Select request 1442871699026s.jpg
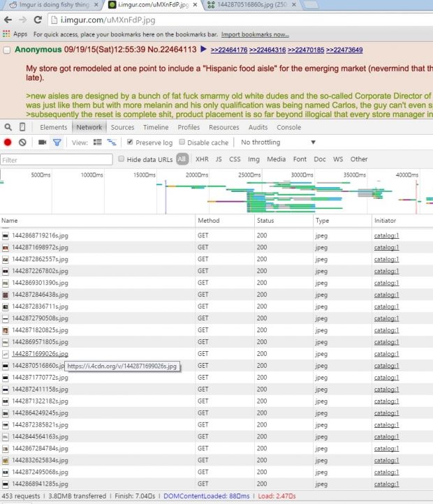Viewport: 433px width, 504px height. [40, 354]
